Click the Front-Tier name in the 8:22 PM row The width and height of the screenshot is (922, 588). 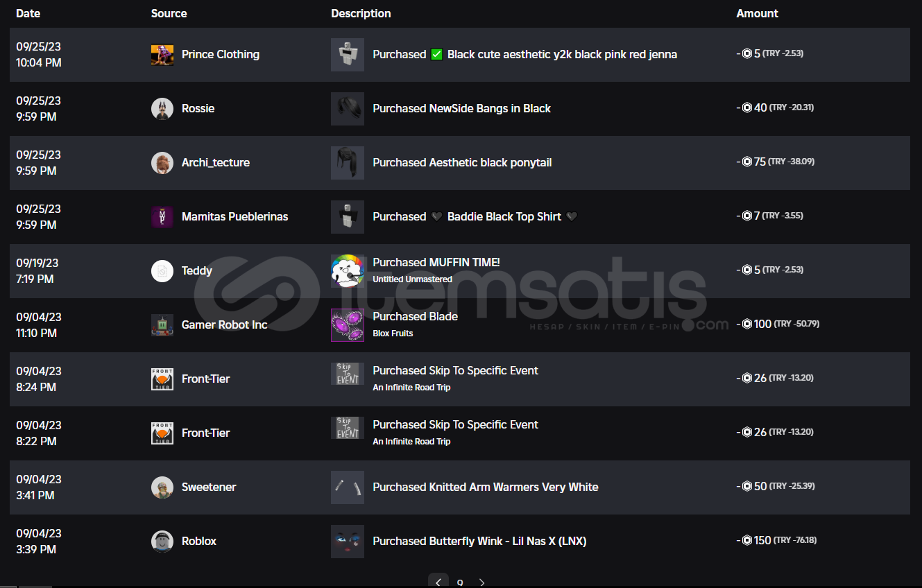tap(206, 433)
